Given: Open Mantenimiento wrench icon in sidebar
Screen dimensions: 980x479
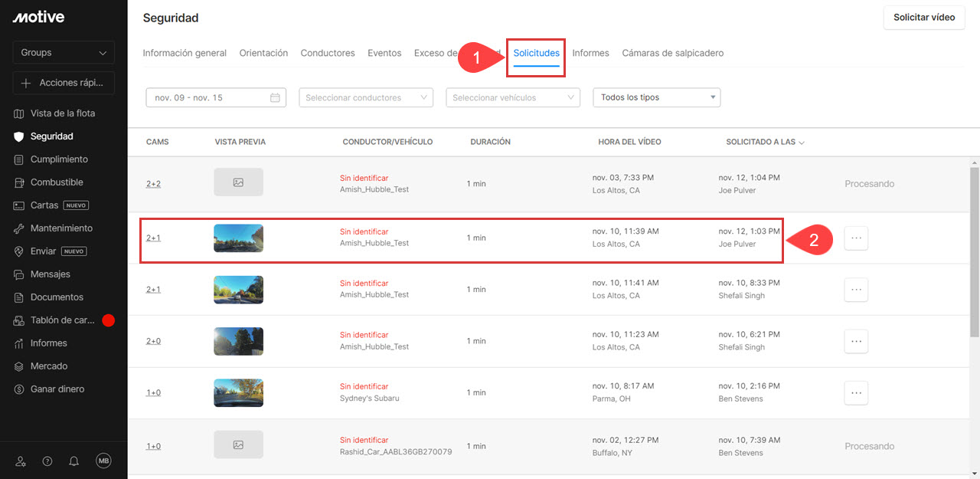Looking at the screenshot, I should (19, 228).
